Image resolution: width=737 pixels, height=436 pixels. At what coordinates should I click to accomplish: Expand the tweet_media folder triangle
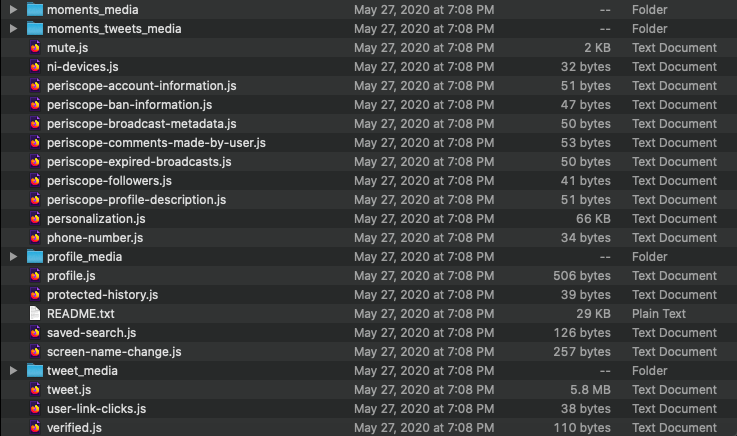[14, 371]
